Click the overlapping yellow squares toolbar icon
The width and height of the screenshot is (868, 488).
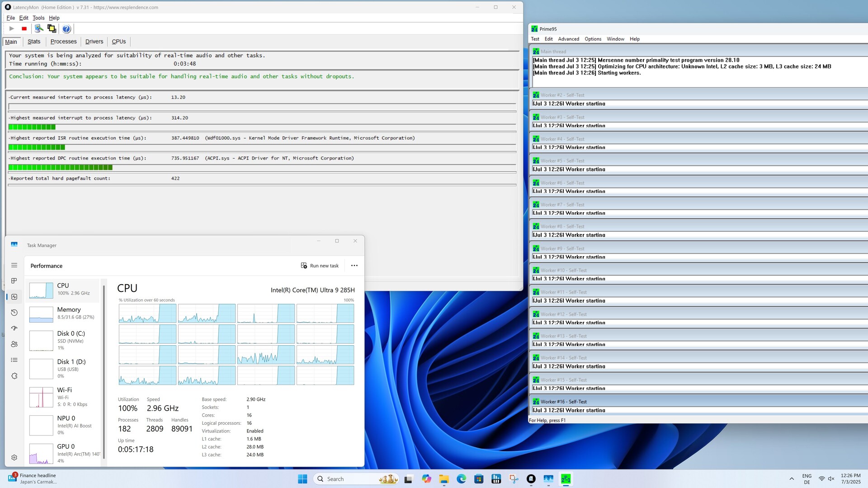[x=52, y=28]
